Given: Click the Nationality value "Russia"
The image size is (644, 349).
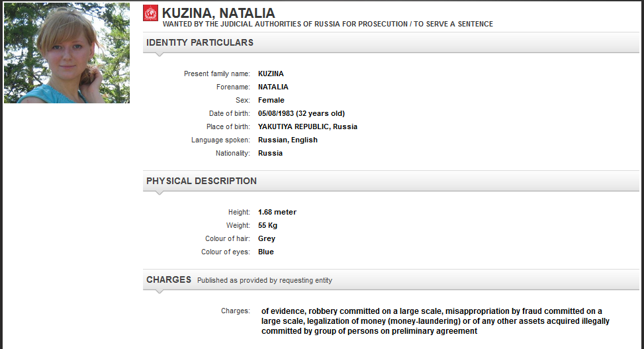Looking at the screenshot, I should tap(270, 153).
